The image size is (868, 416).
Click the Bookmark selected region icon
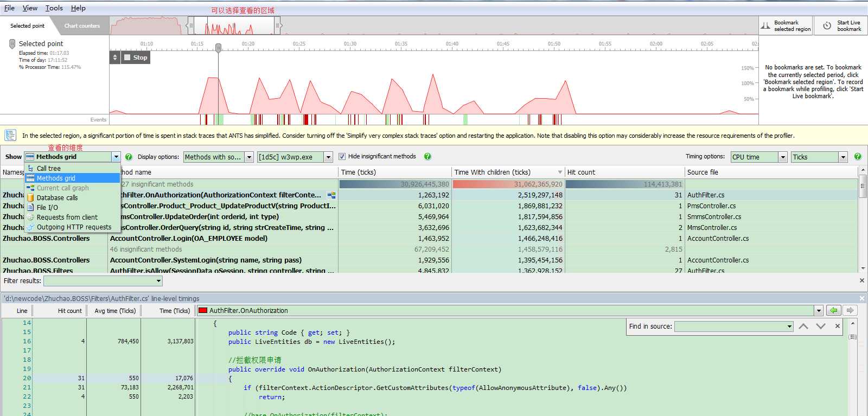(x=765, y=25)
